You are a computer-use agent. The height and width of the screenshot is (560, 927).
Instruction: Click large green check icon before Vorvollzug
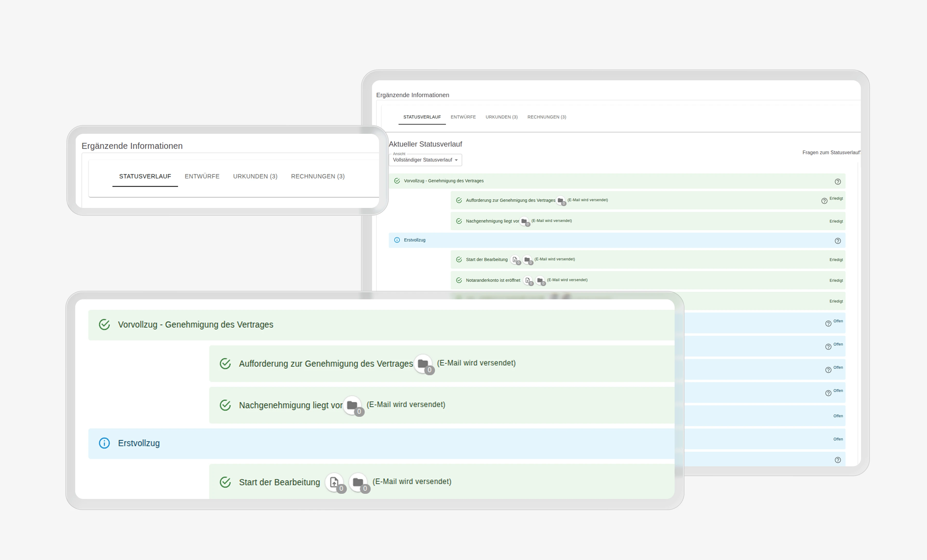tap(104, 325)
